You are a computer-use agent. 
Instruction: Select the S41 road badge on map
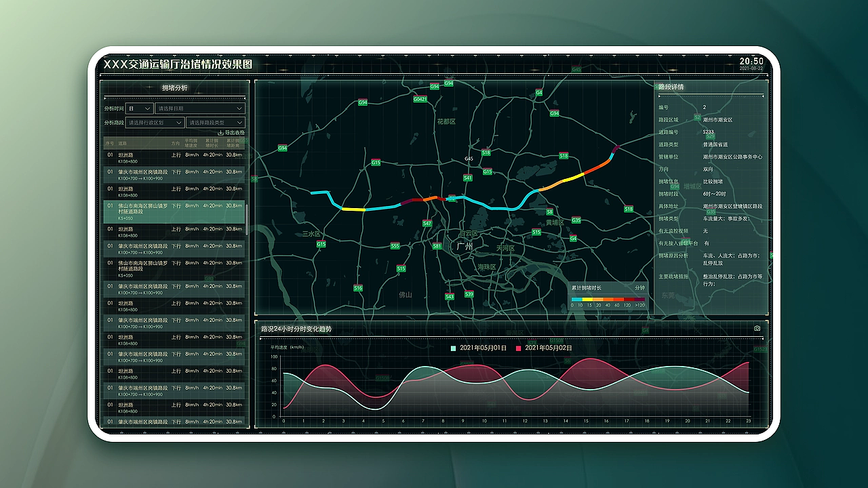[x=468, y=178]
